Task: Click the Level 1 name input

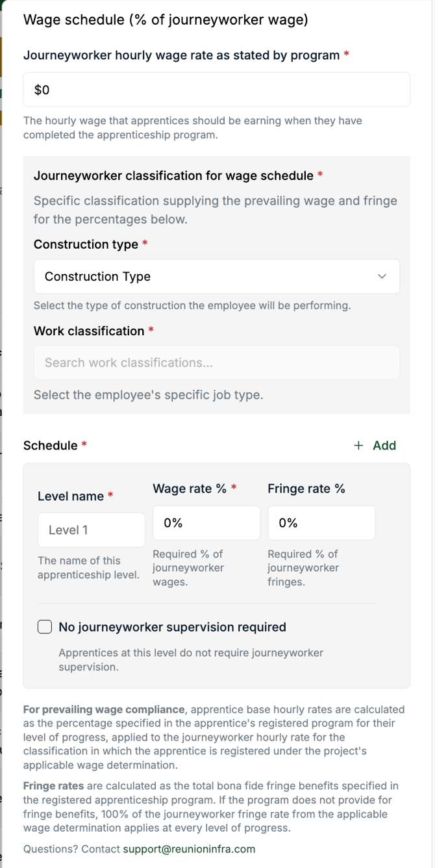Action: [92, 530]
